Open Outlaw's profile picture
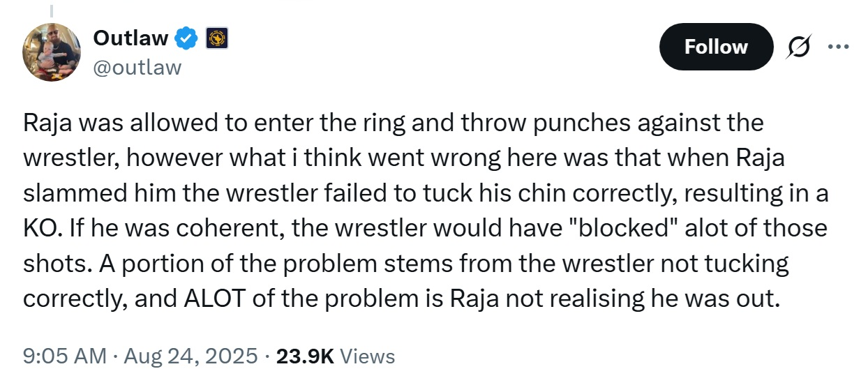Screen dimensions: 868x392 point(52,52)
